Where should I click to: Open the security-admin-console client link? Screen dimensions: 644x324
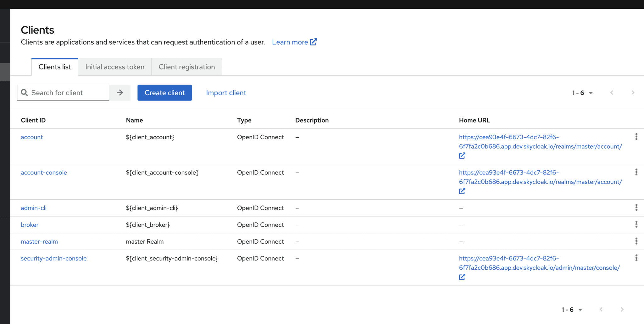[x=53, y=258]
